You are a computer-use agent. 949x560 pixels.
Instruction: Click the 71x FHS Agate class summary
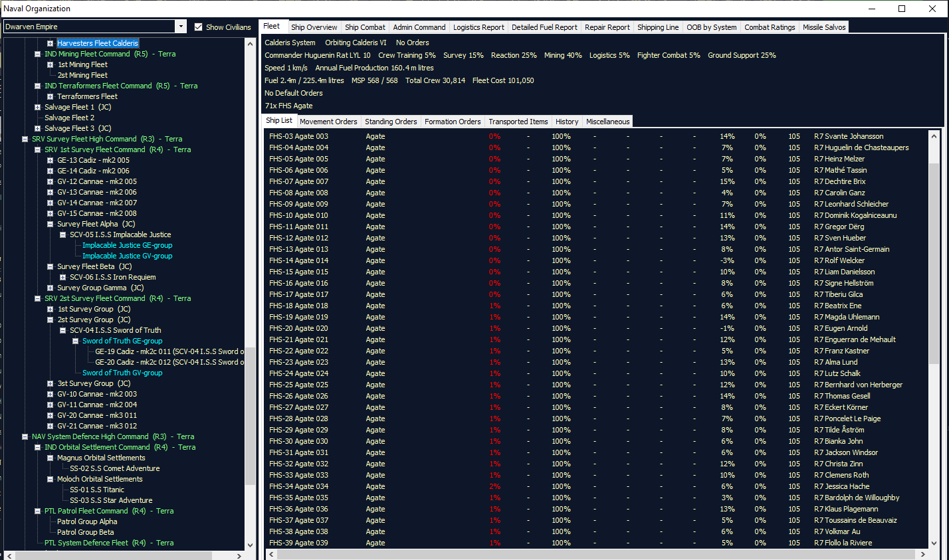288,106
